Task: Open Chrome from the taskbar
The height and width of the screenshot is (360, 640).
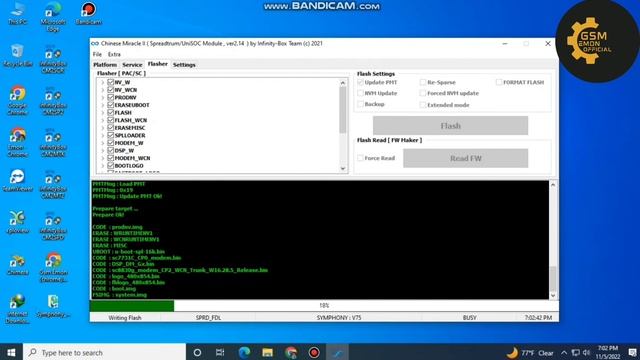Action: tap(291, 352)
